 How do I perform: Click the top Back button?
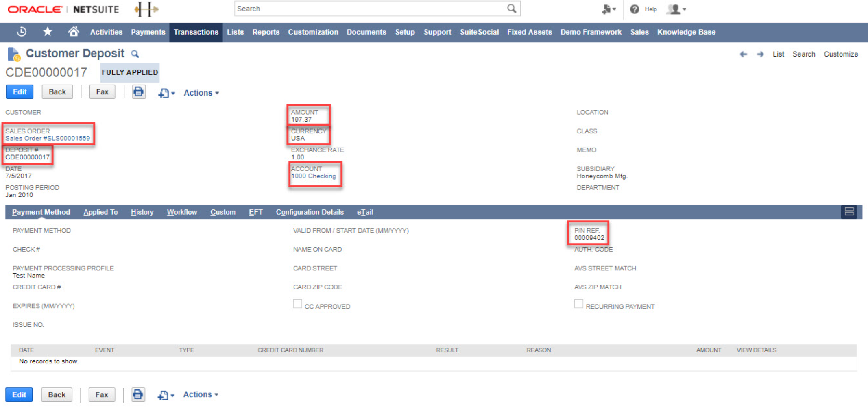pyautogui.click(x=57, y=92)
